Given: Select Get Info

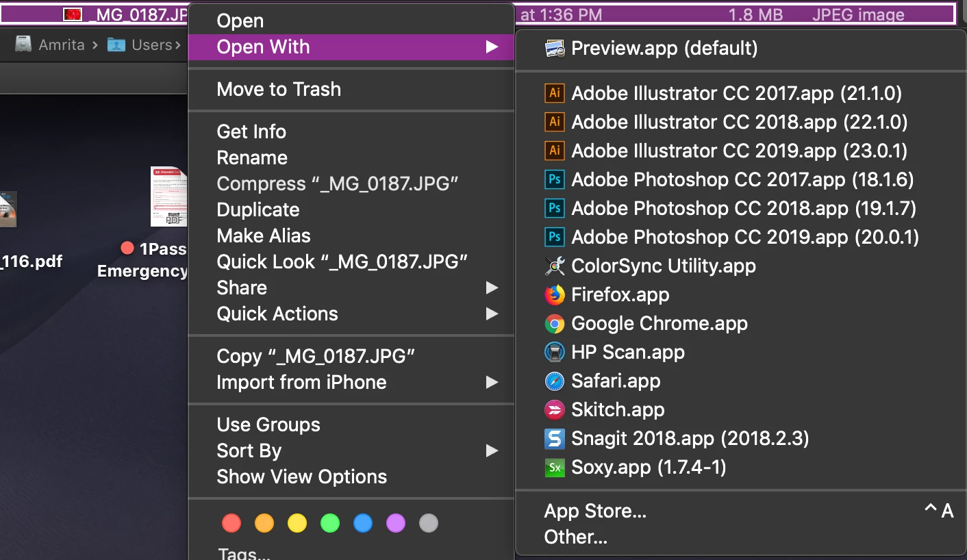Looking at the screenshot, I should 351,131.
